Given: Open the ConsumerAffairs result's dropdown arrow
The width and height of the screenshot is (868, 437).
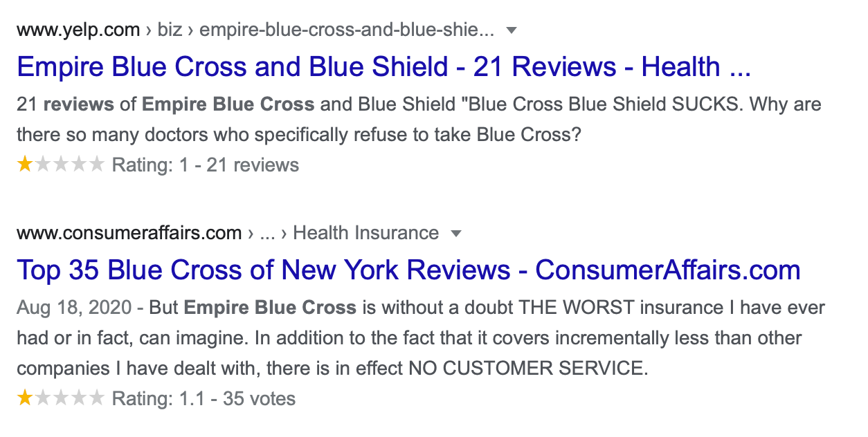Looking at the screenshot, I should pos(455,234).
